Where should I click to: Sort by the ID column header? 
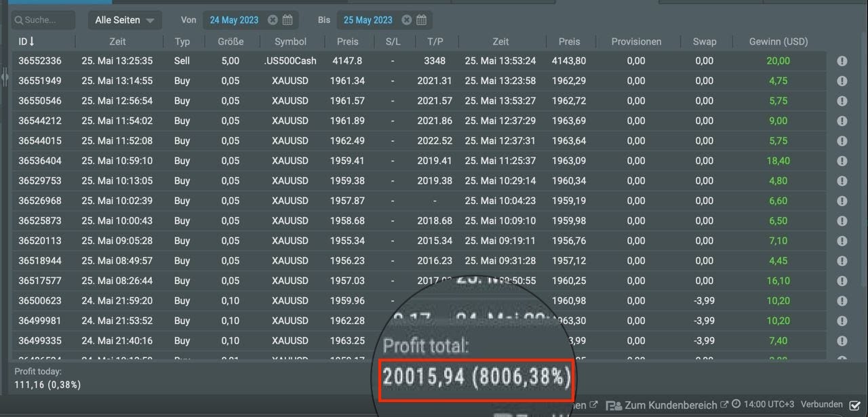26,41
